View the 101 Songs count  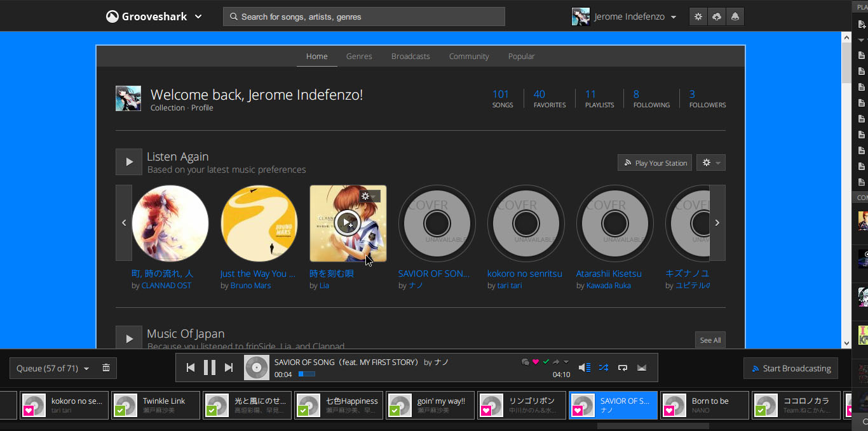(502, 98)
